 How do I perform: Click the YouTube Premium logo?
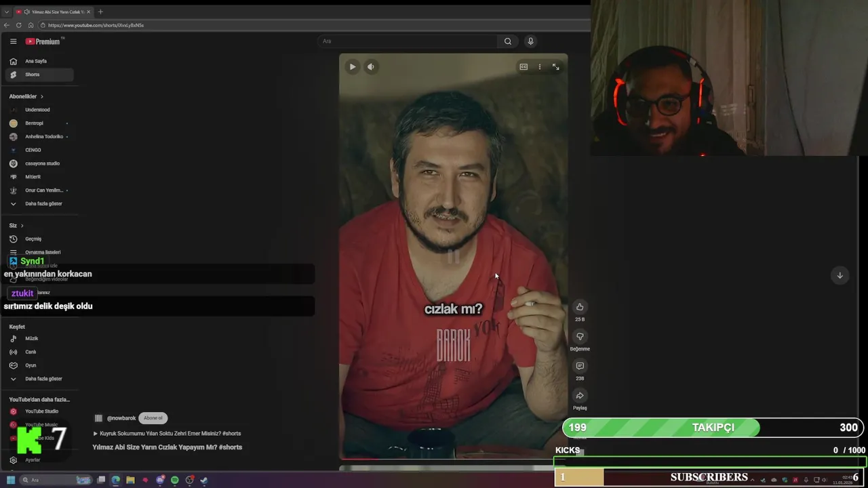point(43,41)
